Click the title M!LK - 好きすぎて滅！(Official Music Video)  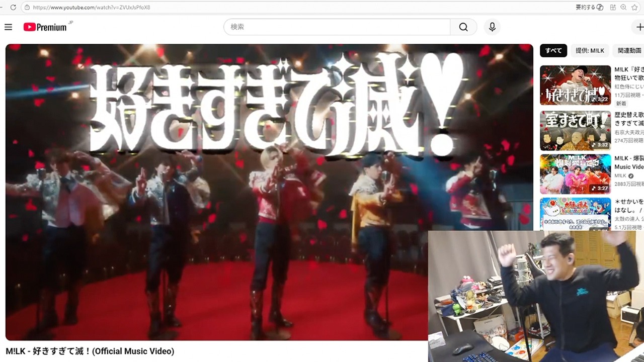[90, 351]
